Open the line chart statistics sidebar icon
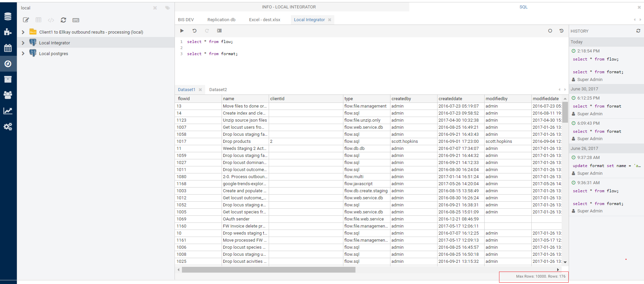 point(8,111)
